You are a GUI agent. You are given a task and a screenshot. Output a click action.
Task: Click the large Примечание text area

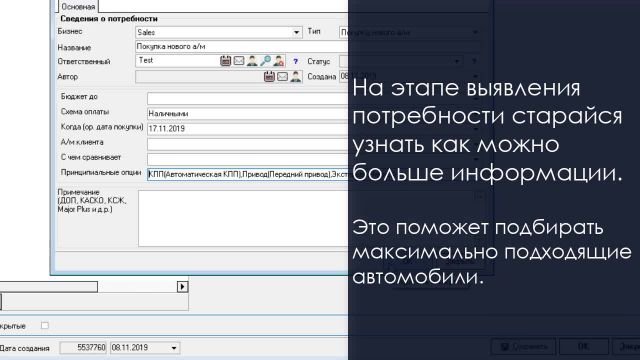(x=243, y=218)
